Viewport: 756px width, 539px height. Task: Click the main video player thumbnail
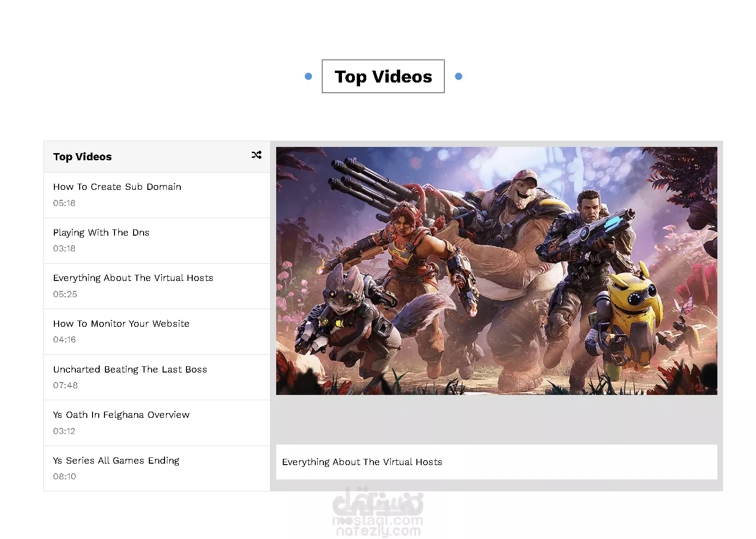click(497, 271)
